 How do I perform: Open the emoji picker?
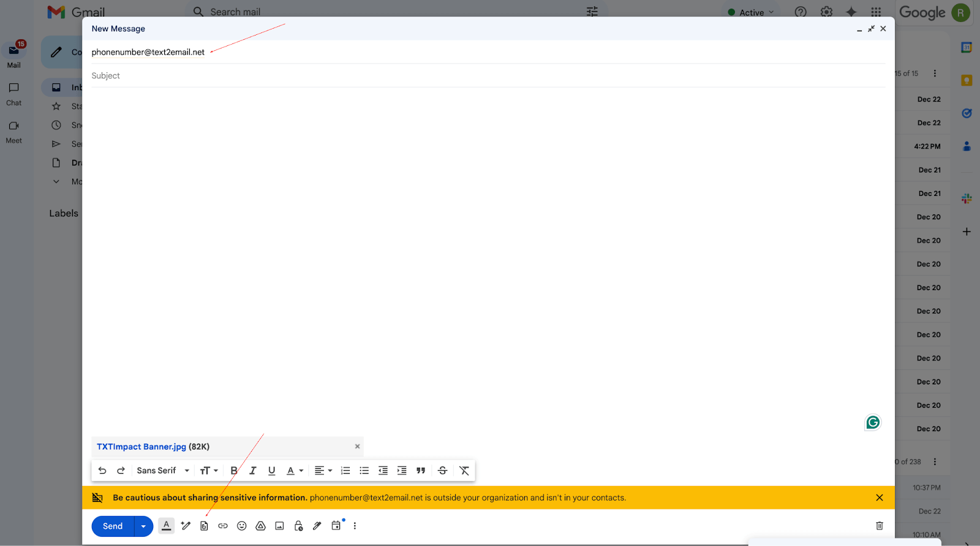click(x=242, y=526)
